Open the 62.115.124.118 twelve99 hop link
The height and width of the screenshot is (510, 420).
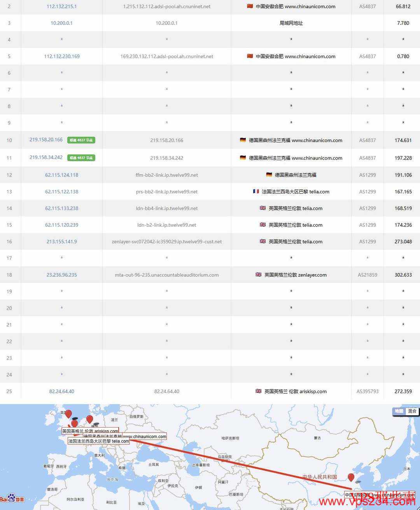pyautogui.click(x=62, y=175)
